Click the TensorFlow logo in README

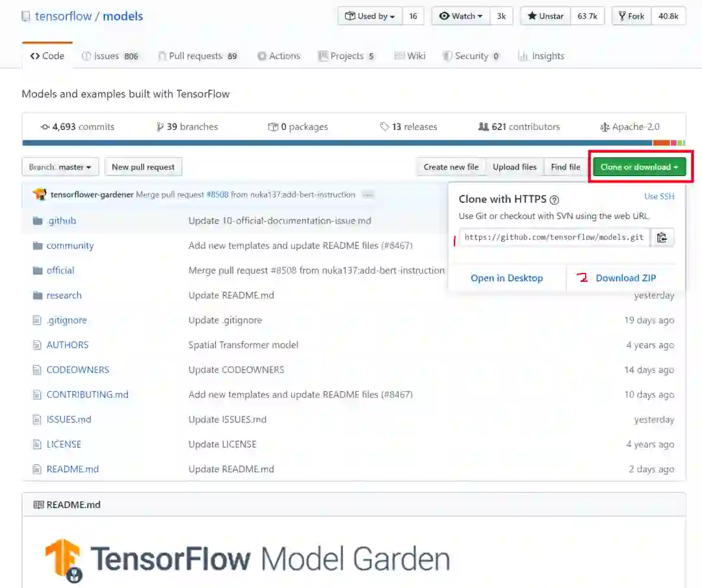pos(64,560)
